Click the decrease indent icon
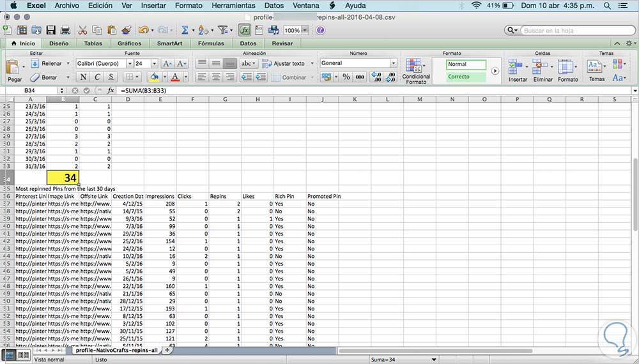Viewport: 639px width, 364px height. [246, 77]
